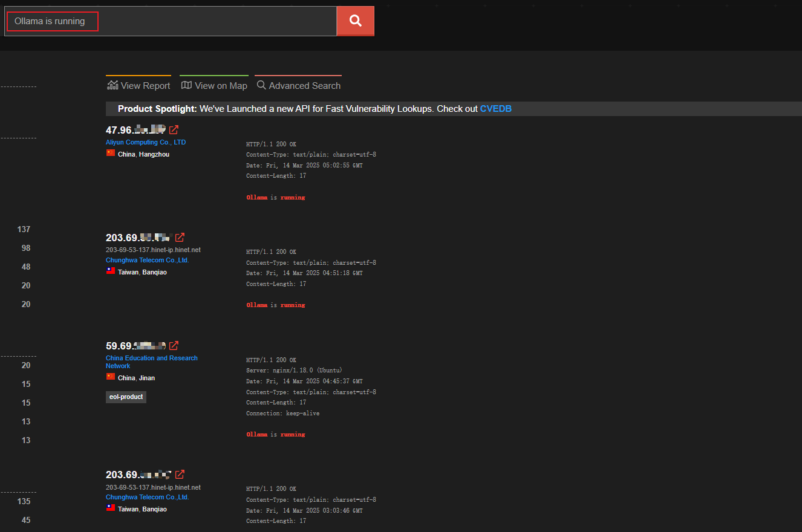Click "Ollama is running" in the 47.96 result

coord(275,198)
